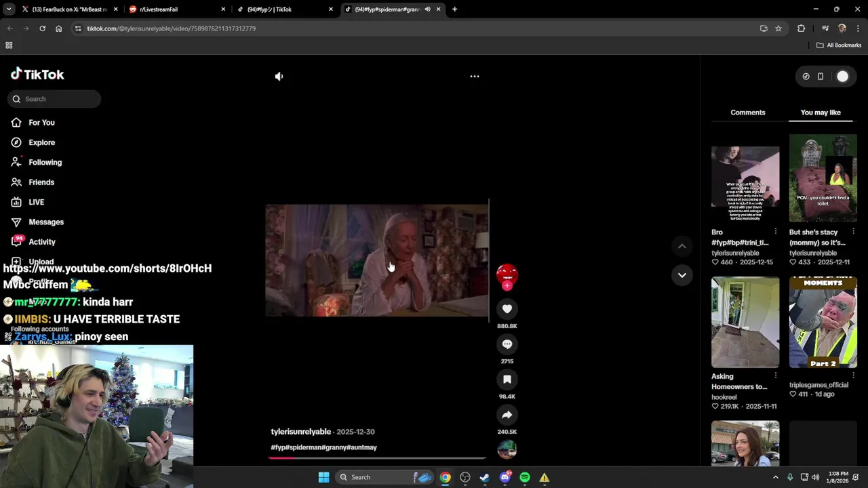This screenshot has width=868, height=488.
Task: Go to previous video arrow
Action: pyautogui.click(x=682, y=246)
